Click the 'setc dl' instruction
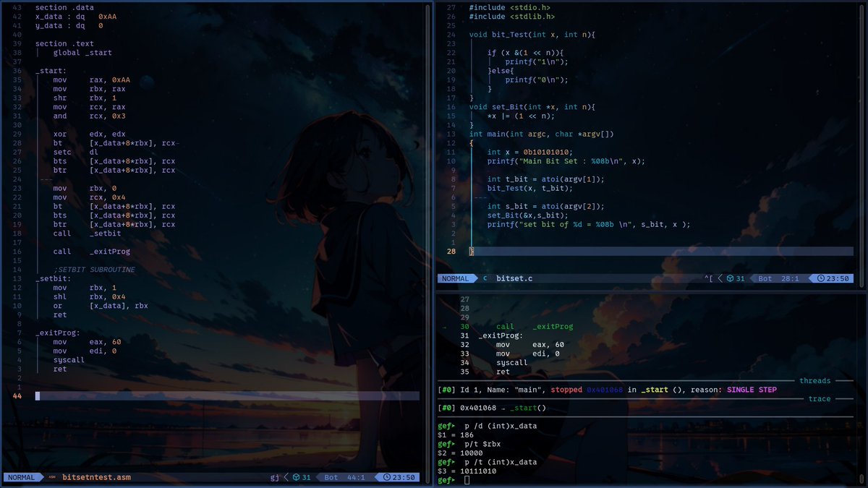 coord(76,152)
